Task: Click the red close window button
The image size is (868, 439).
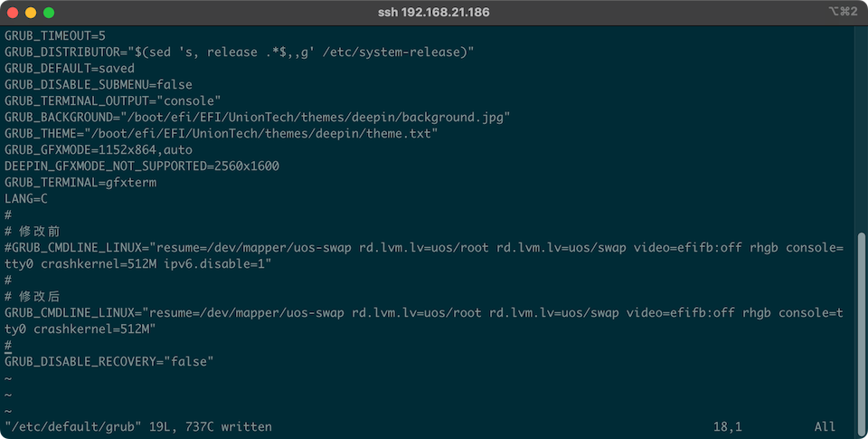Action: click(x=12, y=13)
